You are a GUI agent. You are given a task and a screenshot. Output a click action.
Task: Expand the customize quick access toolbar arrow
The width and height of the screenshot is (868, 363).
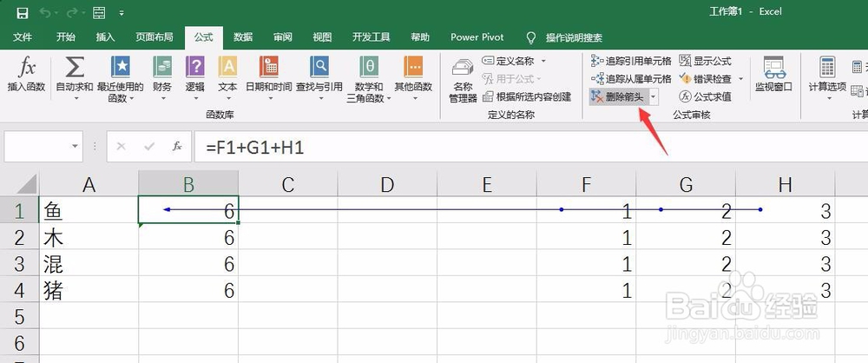[122, 13]
